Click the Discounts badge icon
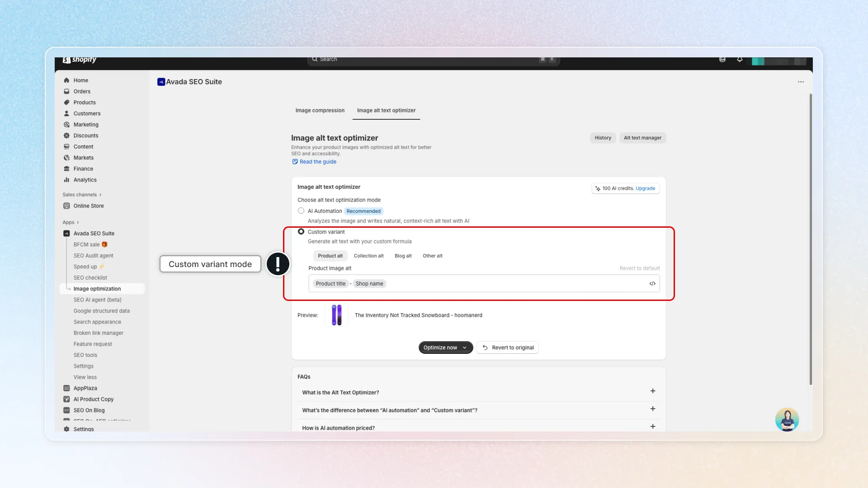868x488 pixels. 66,136
